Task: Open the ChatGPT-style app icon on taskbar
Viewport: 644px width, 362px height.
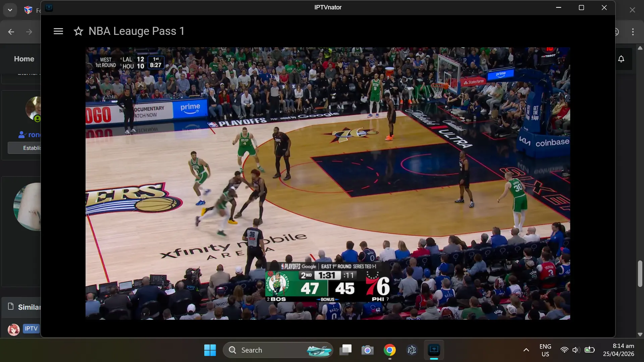Action: (412, 350)
